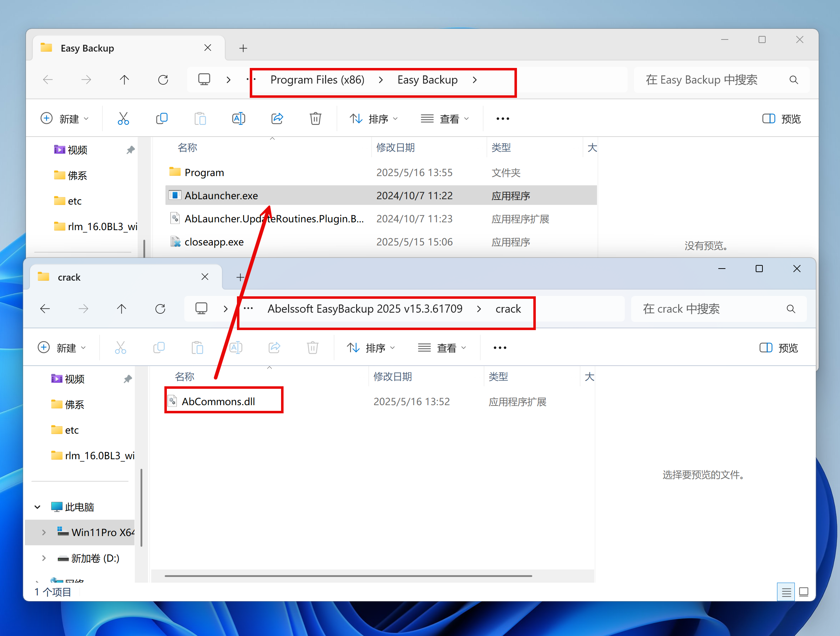The height and width of the screenshot is (636, 840).
Task: Click Copy icon in Easy Backup toolbar
Action: pos(162,118)
